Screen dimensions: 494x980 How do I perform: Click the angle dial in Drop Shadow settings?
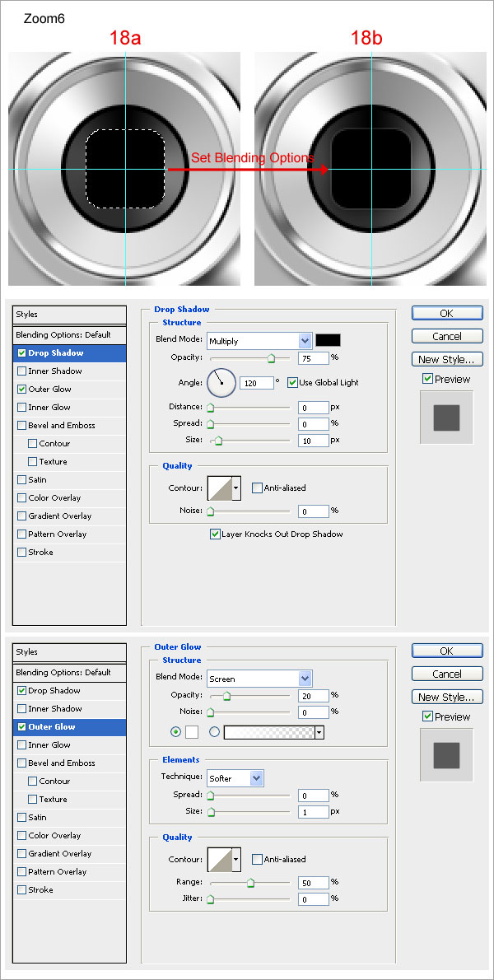(221, 382)
